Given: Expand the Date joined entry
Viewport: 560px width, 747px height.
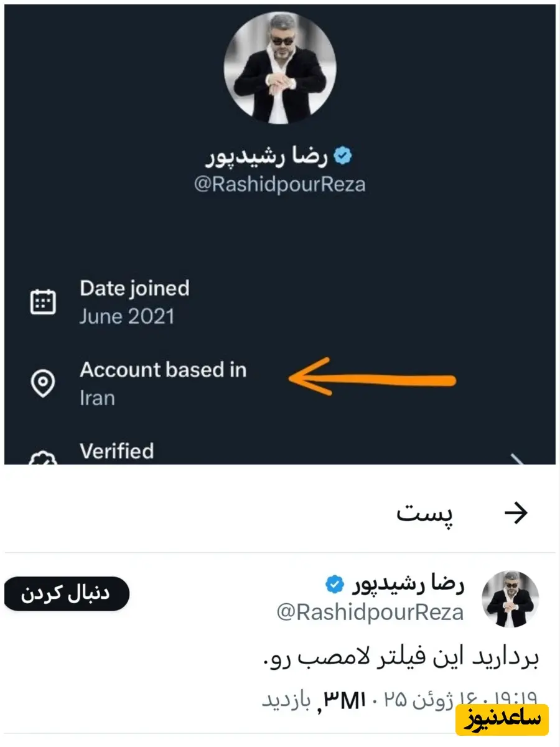Looking at the screenshot, I should (x=134, y=301).
